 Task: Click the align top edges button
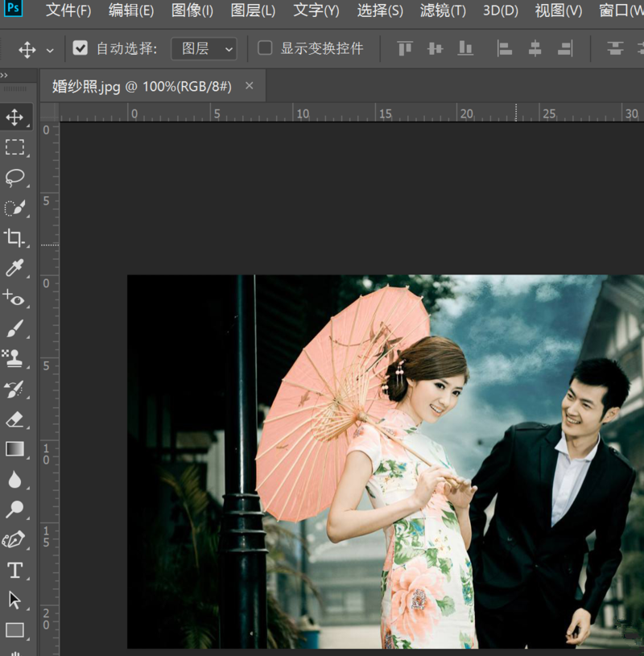click(405, 48)
